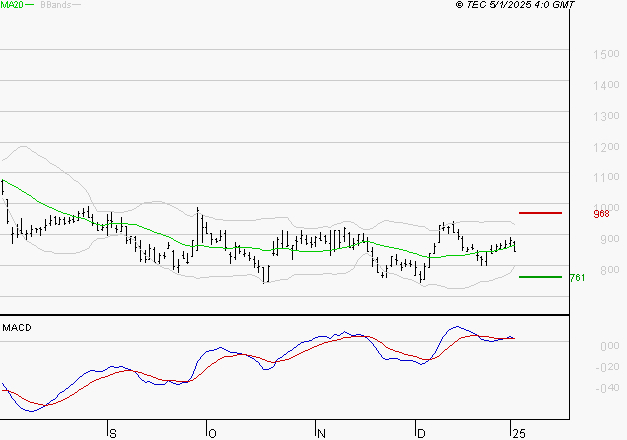Click the 900 price axis label

tap(610, 239)
